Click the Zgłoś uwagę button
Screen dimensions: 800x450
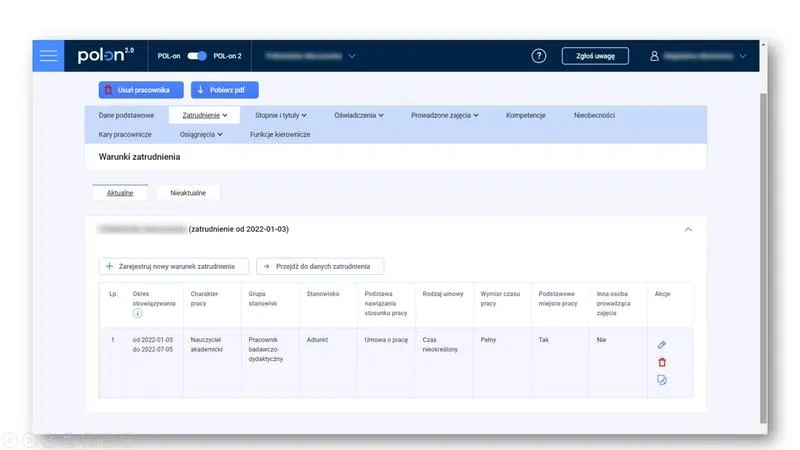tap(595, 56)
